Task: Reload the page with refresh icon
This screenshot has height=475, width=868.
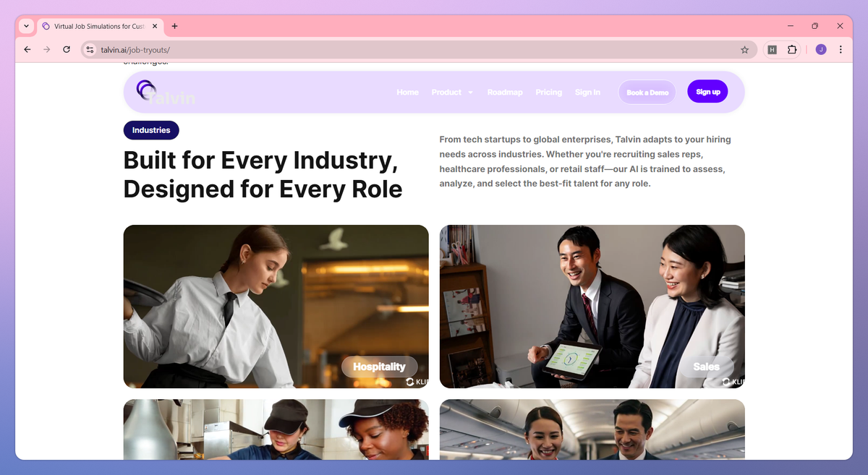Action: coord(67,50)
